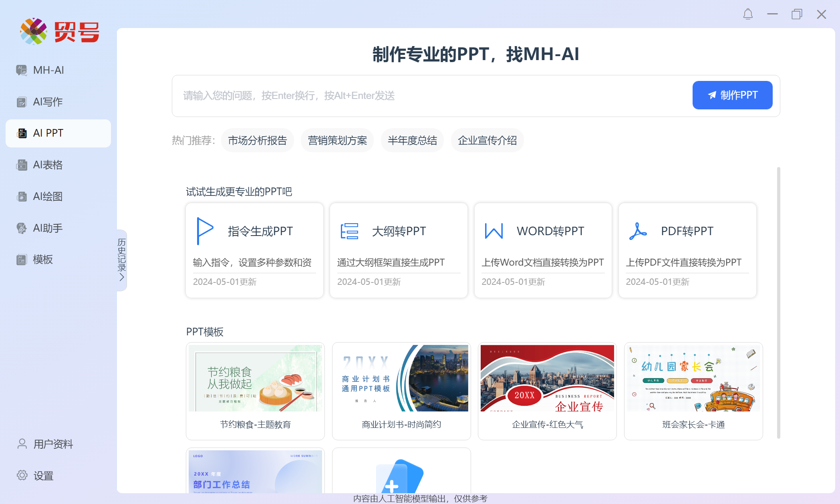Screen dimensions: 840x504
Task: Open 商业计划书-时尚简约 template thumbnail
Action: pyautogui.click(x=401, y=378)
